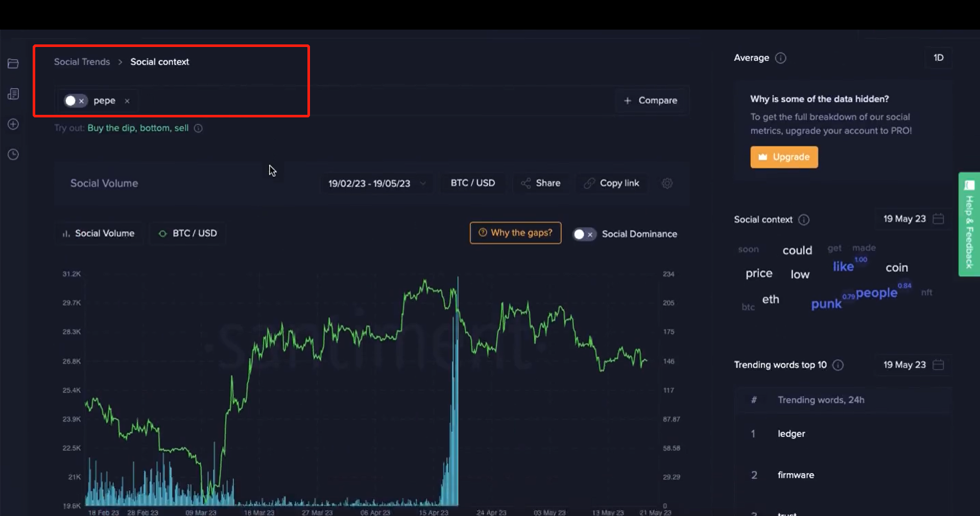Click info icon beside Social context heading
The width and height of the screenshot is (980, 516).
(x=804, y=220)
